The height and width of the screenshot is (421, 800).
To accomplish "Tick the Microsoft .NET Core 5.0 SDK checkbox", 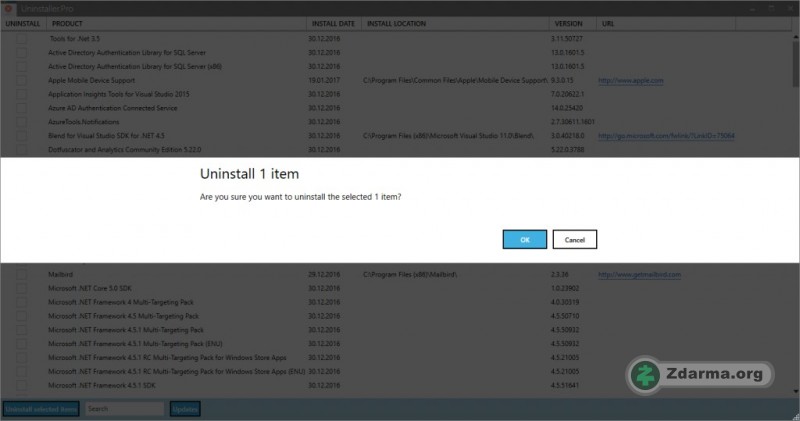I will pyautogui.click(x=21, y=288).
